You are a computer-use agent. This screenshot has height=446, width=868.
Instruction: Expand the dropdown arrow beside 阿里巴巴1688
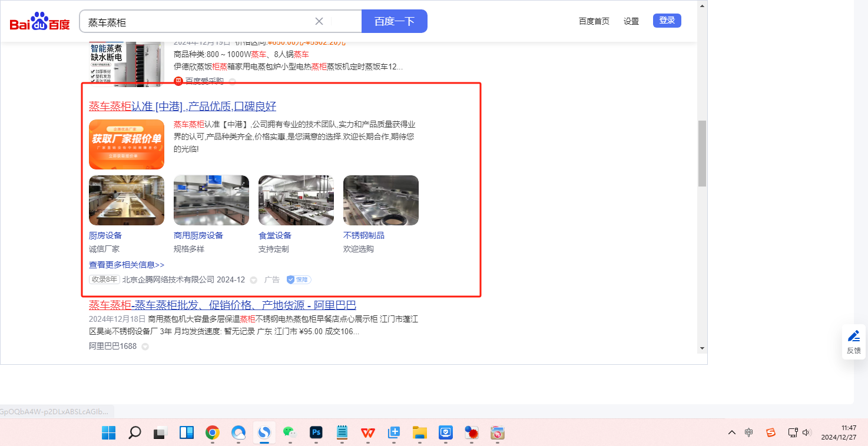(x=145, y=347)
